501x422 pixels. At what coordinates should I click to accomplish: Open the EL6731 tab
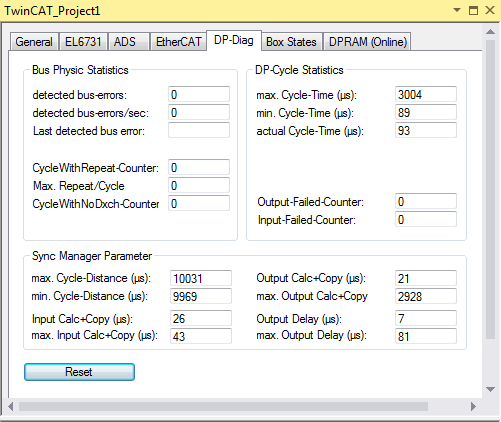click(x=83, y=42)
